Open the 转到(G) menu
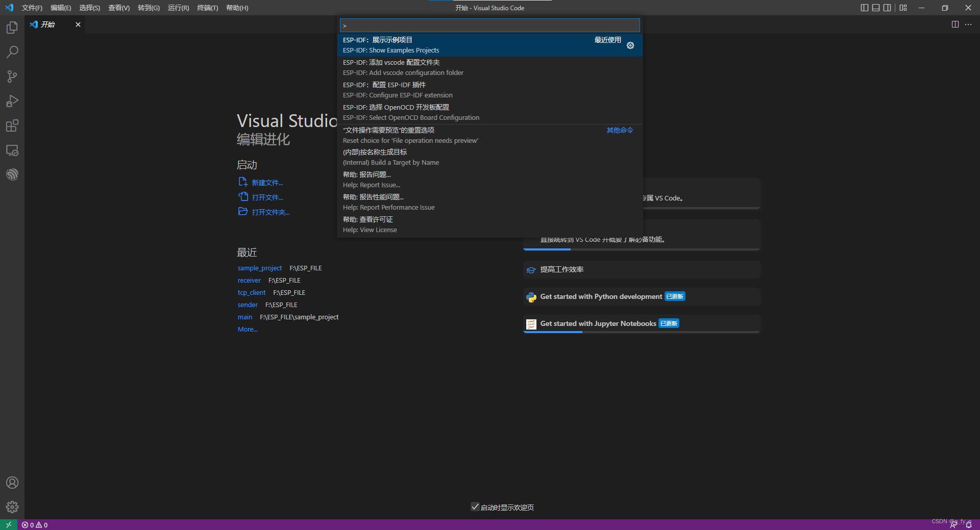Image resolution: width=980 pixels, height=530 pixels. pos(149,8)
